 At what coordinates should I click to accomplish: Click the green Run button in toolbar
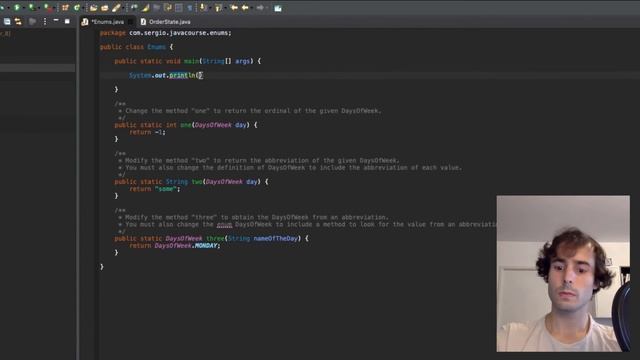[17, 8]
